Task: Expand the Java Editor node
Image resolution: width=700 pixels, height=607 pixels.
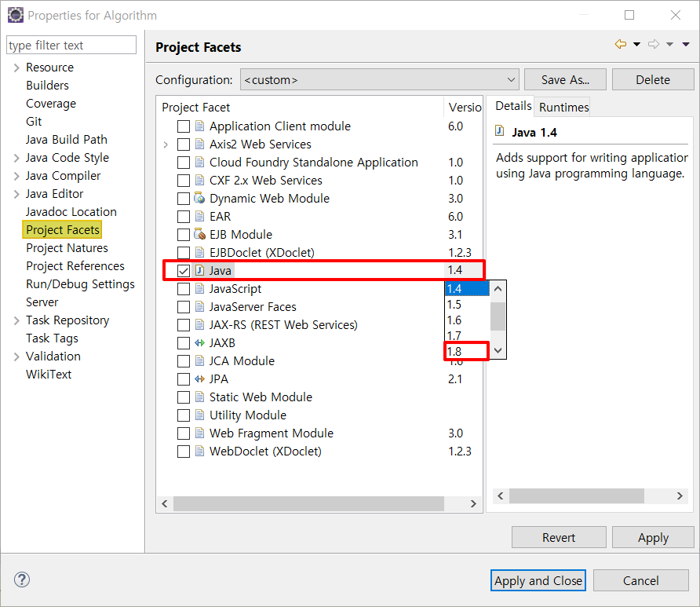Action: coord(16,194)
